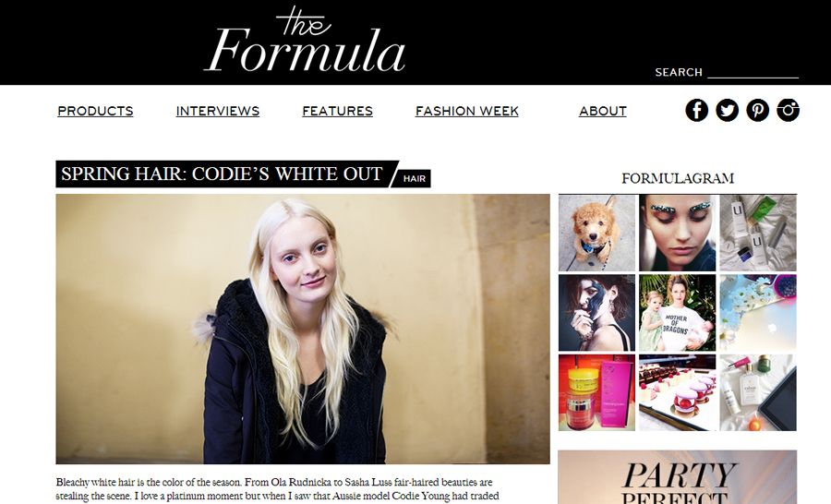831x504 pixels.
Task: View the blue face paint Formulagram photo
Action: pyautogui.click(x=596, y=313)
